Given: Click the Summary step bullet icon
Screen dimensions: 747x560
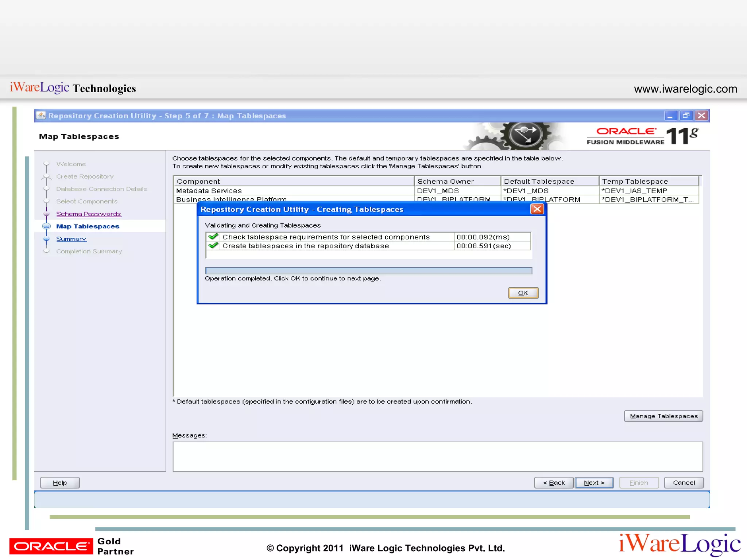Looking at the screenshot, I should click(46, 239).
